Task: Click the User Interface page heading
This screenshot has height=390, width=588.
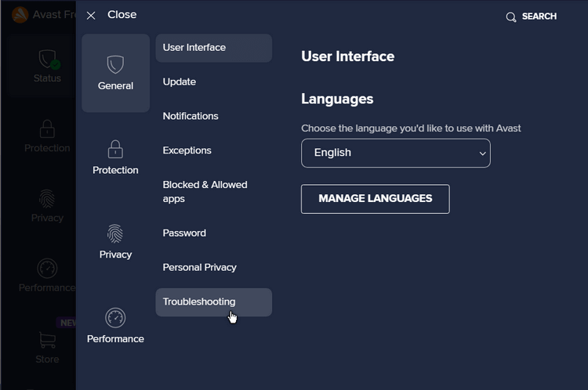Action: [x=347, y=56]
